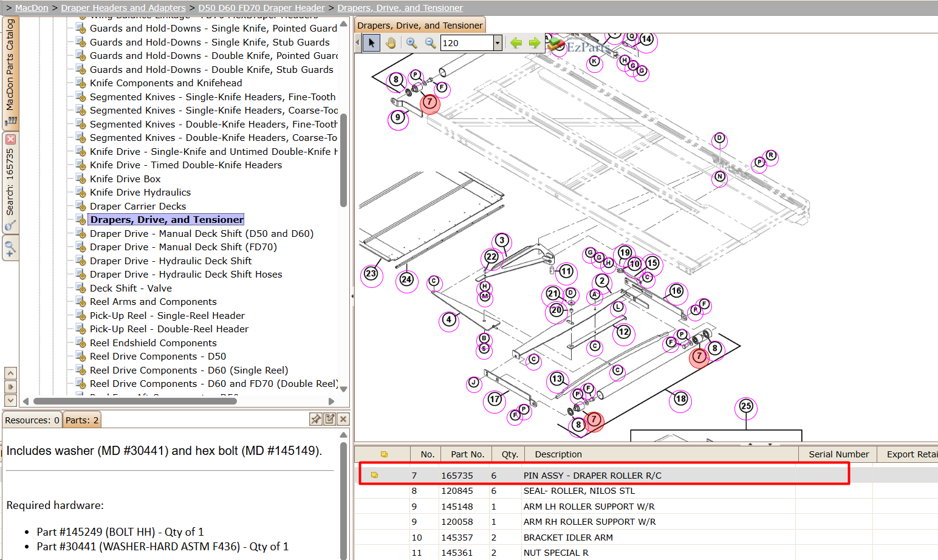This screenshot has width=938, height=560.
Task: Click the Serial Number column header
Action: 838,454
